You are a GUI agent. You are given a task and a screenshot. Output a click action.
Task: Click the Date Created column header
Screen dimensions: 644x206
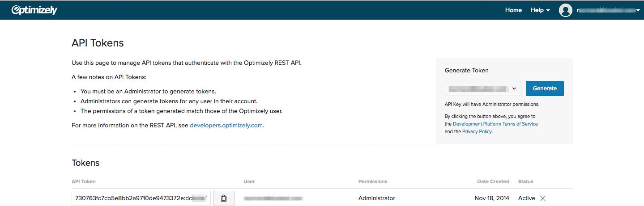click(x=493, y=181)
